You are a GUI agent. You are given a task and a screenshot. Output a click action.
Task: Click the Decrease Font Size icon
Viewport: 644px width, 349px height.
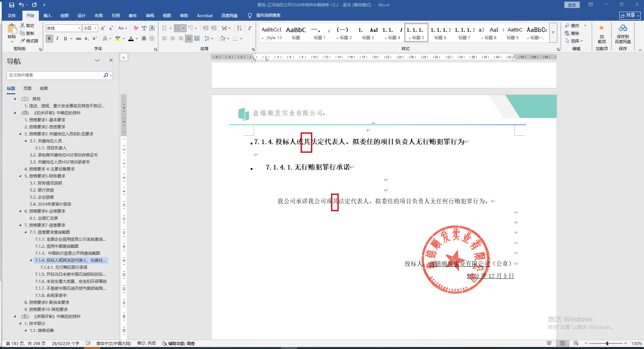[x=111, y=28]
